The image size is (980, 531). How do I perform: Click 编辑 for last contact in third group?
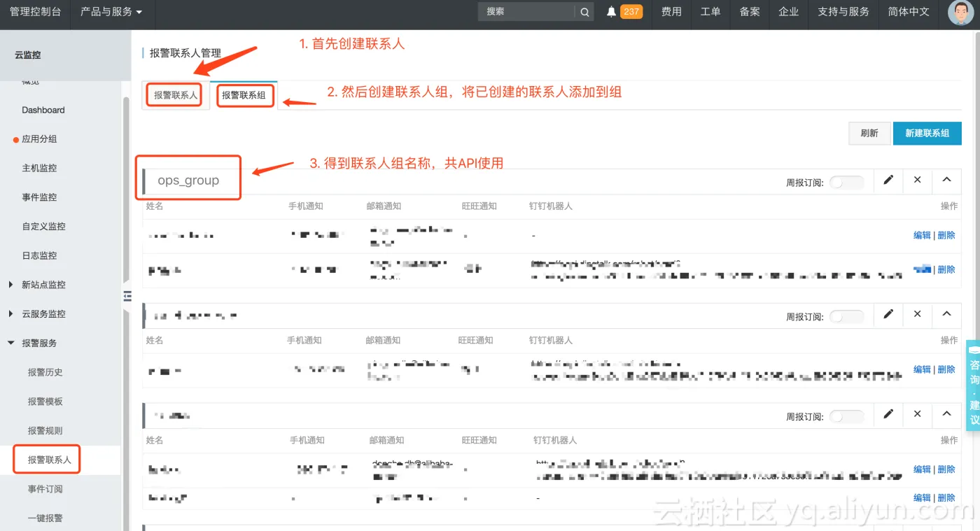(922, 498)
